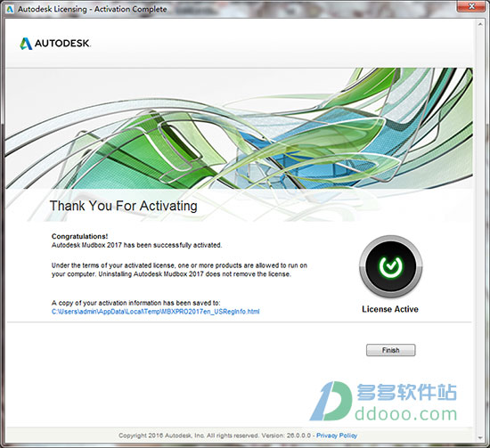Click the License Active label text
This screenshot has height=448, width=490.
pyautogui.click(x=390, y=309)
